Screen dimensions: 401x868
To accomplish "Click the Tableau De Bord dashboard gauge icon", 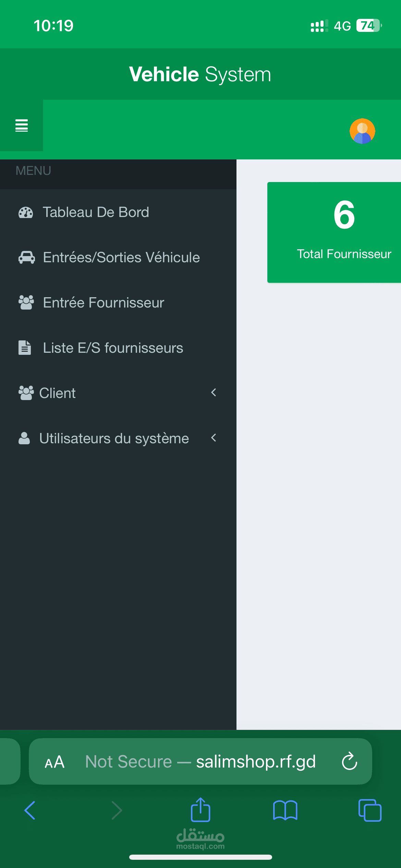I will 26,213.
